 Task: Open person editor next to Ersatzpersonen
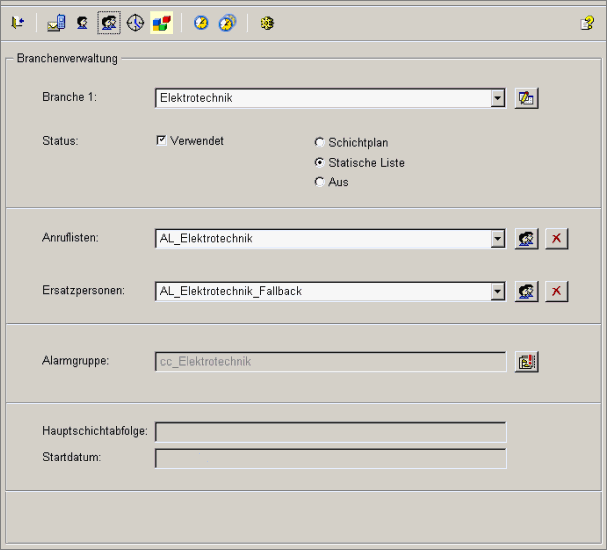[x=527, y=291]
